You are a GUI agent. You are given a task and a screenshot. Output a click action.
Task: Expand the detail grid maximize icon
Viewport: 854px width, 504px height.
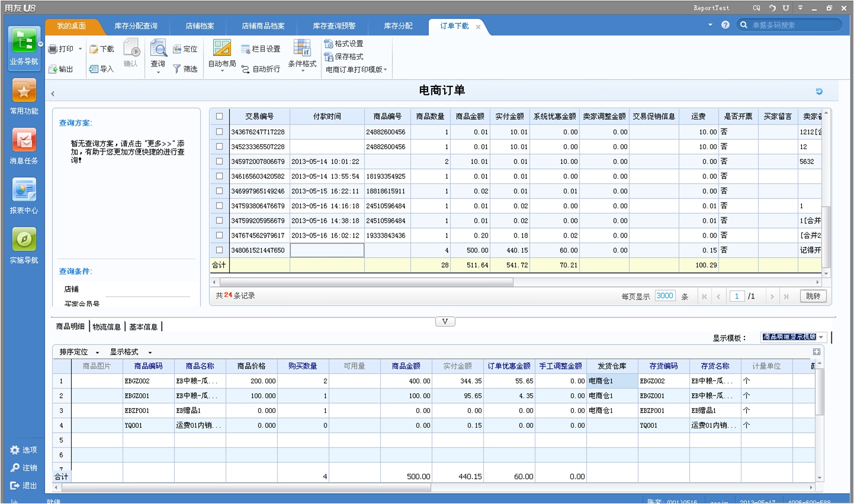pos(816,352)
